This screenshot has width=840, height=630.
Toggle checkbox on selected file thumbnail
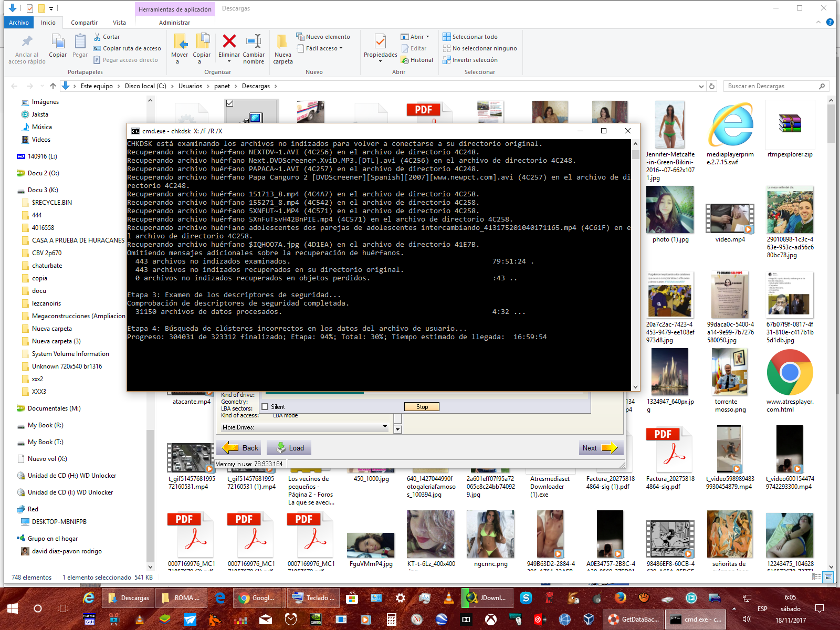pyautogui.click(x=229, y=103)
